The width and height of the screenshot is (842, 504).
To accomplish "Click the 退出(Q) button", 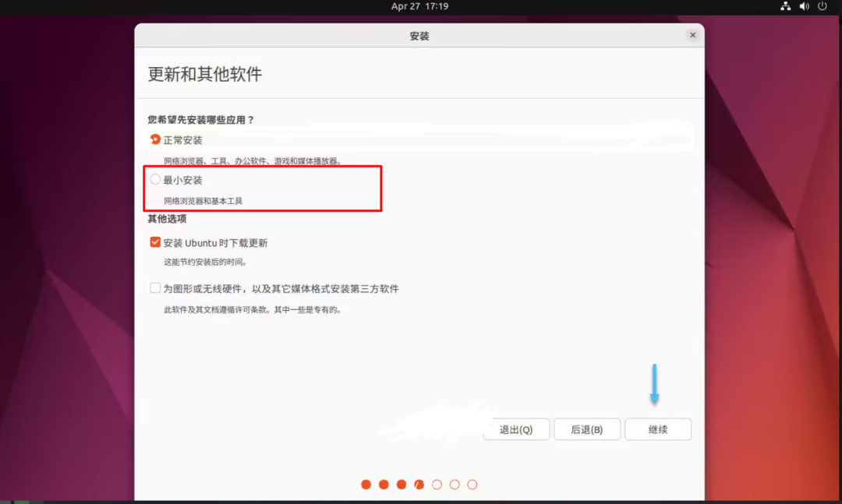I will 516,429.
